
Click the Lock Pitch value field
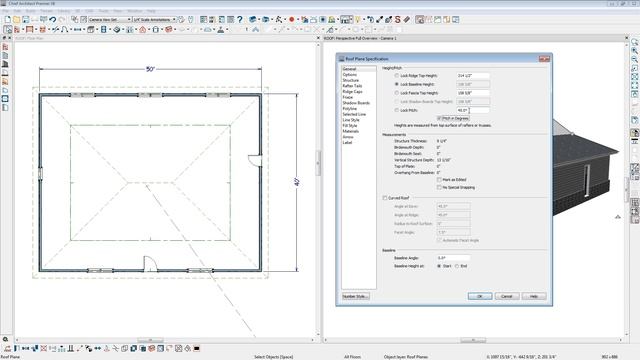click(473, 110)
